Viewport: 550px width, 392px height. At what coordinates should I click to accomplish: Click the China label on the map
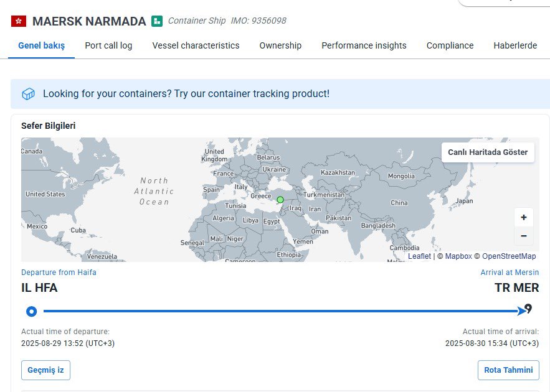pyautogui.click(x=399, y=202)
